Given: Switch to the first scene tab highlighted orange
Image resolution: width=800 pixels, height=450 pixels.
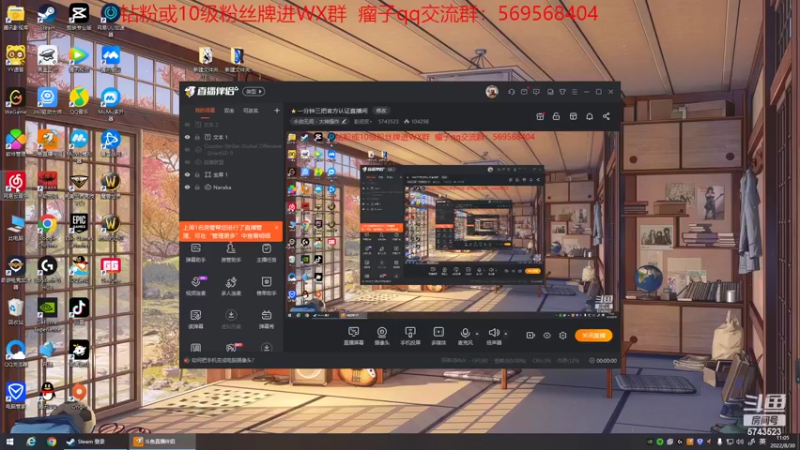Looking at the screenshot, I should click(x=205, y=110).
